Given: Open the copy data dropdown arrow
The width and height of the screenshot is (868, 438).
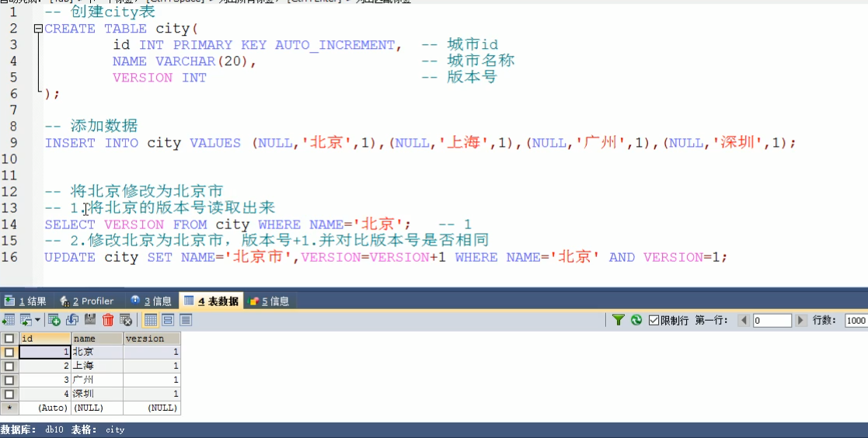Looking at the screenshot, I should pyautogui.click(x=37, y=320).
